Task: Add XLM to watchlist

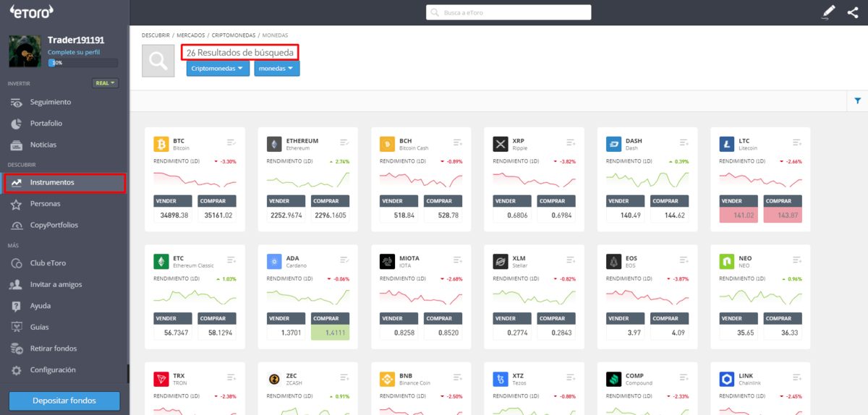Action: coord(571,260)
